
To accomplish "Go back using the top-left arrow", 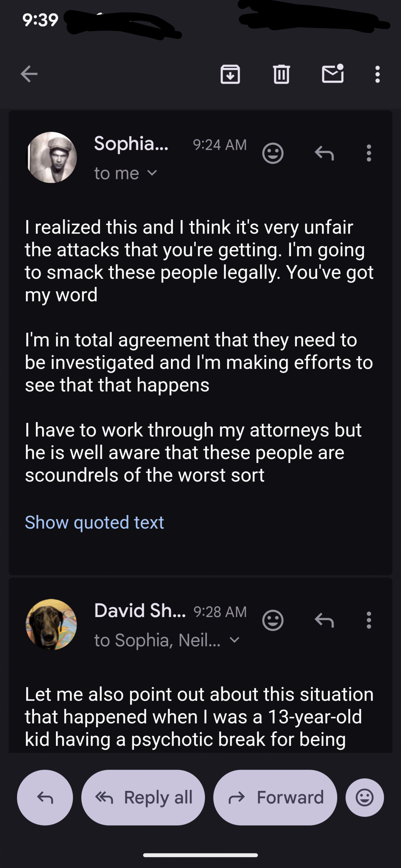I will click(x=29, y=74).
